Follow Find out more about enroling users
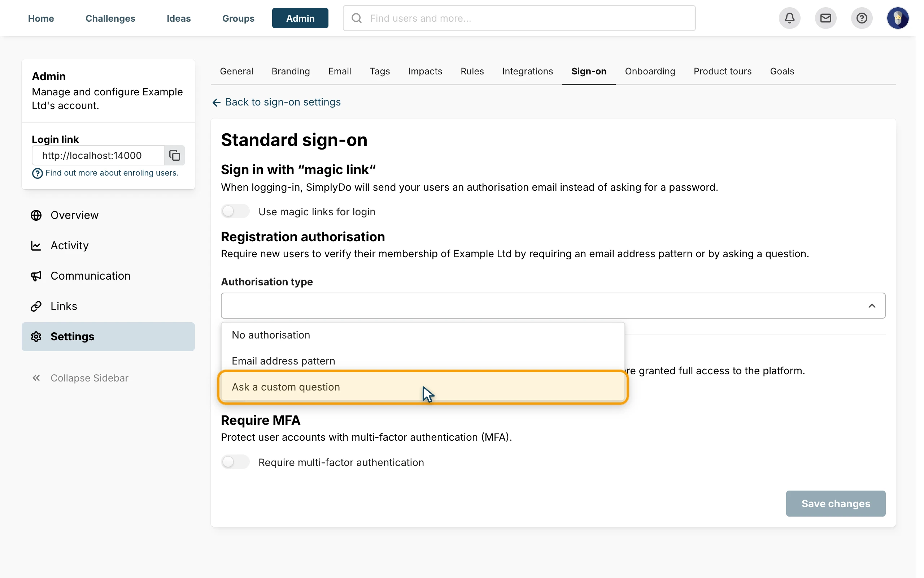Screen dimensions: 924x578 [112, 173]
